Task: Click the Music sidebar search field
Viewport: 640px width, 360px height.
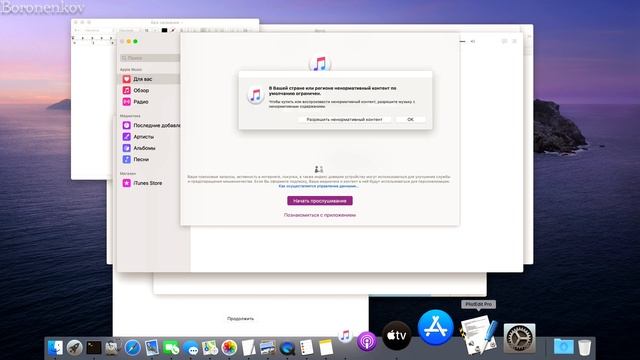Action: tap(150, 58)
